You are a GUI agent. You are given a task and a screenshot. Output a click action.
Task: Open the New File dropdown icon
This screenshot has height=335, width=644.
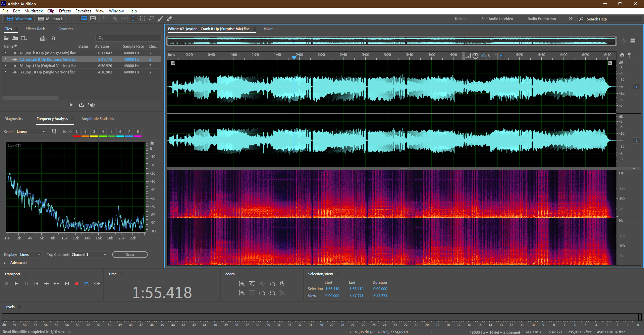click(24, 38)
